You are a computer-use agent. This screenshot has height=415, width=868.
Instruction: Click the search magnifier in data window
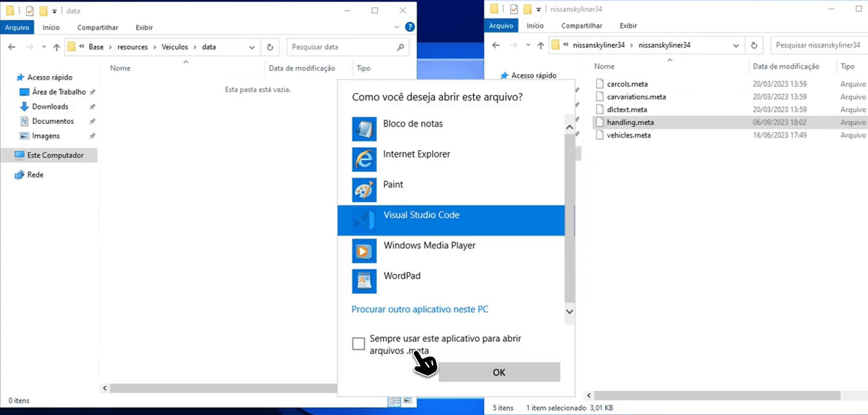(401, 47)
